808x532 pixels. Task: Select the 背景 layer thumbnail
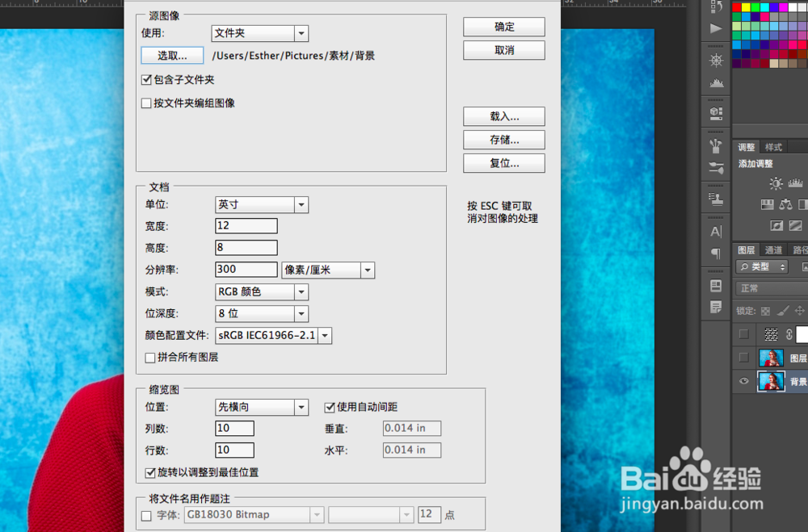coord(772,381)
